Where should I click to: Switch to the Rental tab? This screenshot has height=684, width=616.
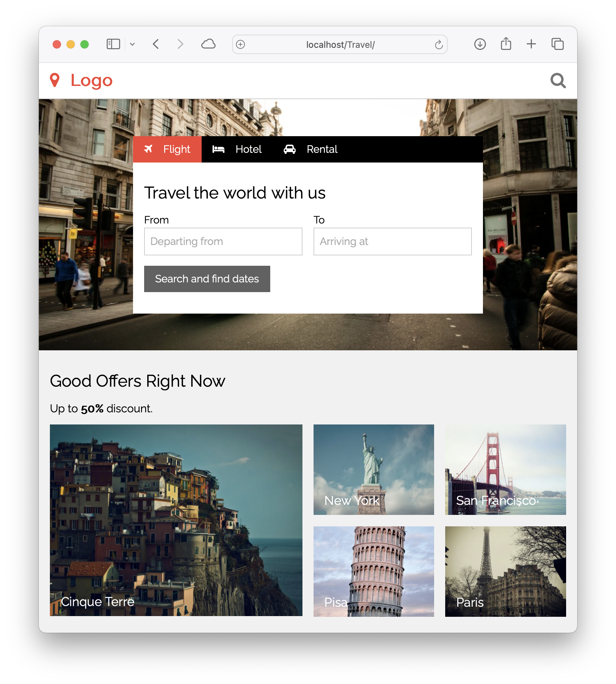click(310, 149)
